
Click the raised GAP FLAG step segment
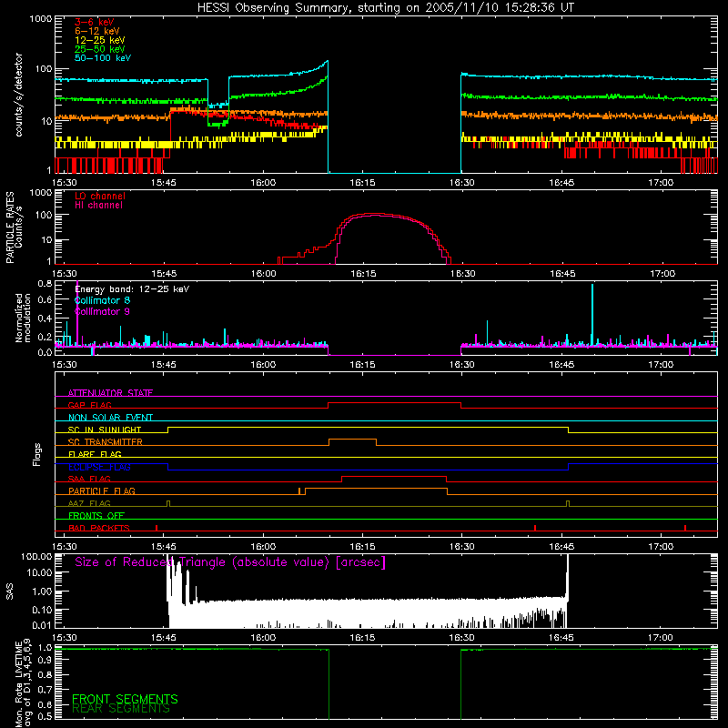pos(395,403)
